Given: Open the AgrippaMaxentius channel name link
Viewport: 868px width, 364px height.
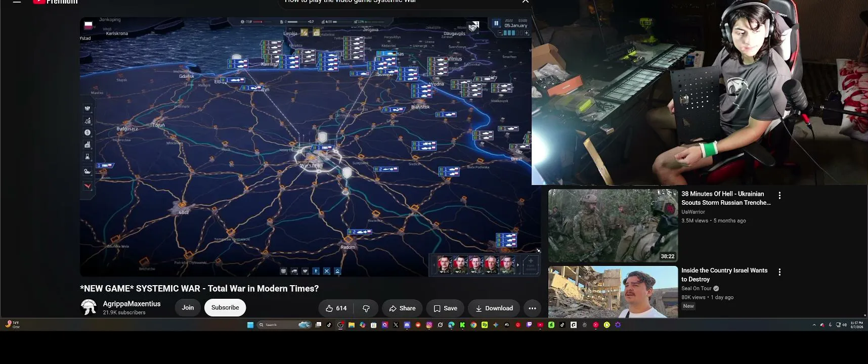Looking at the screenshot, I should click(132, 303).
